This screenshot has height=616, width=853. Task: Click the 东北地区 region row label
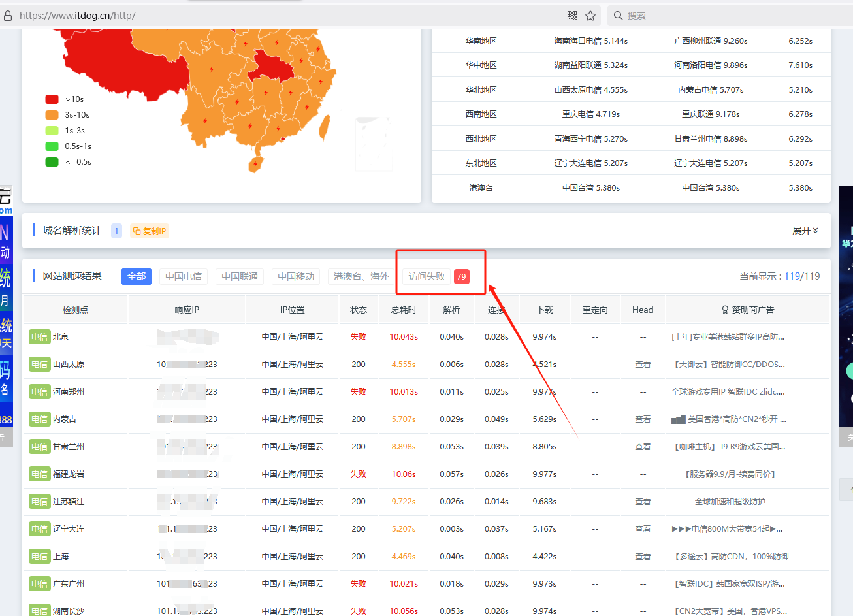pyautogui.click(x=481, y=163)
